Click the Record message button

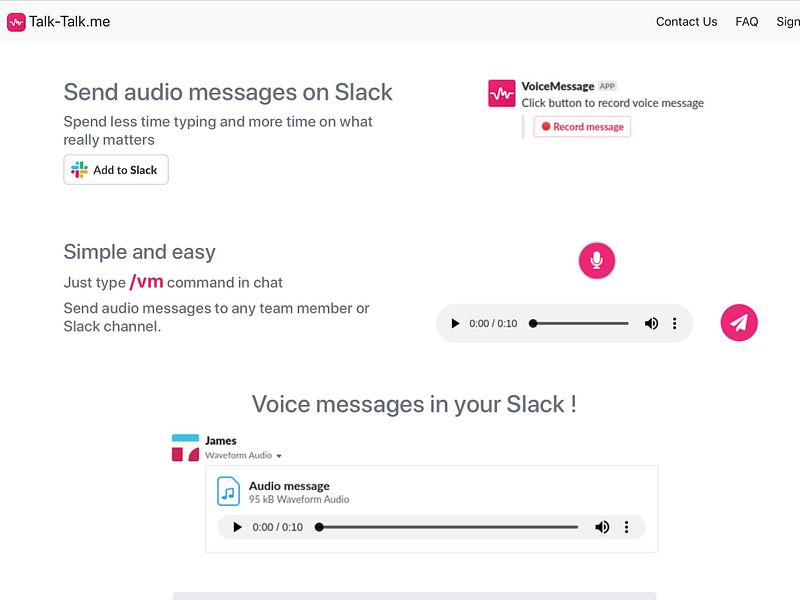[x=582, y=127]
